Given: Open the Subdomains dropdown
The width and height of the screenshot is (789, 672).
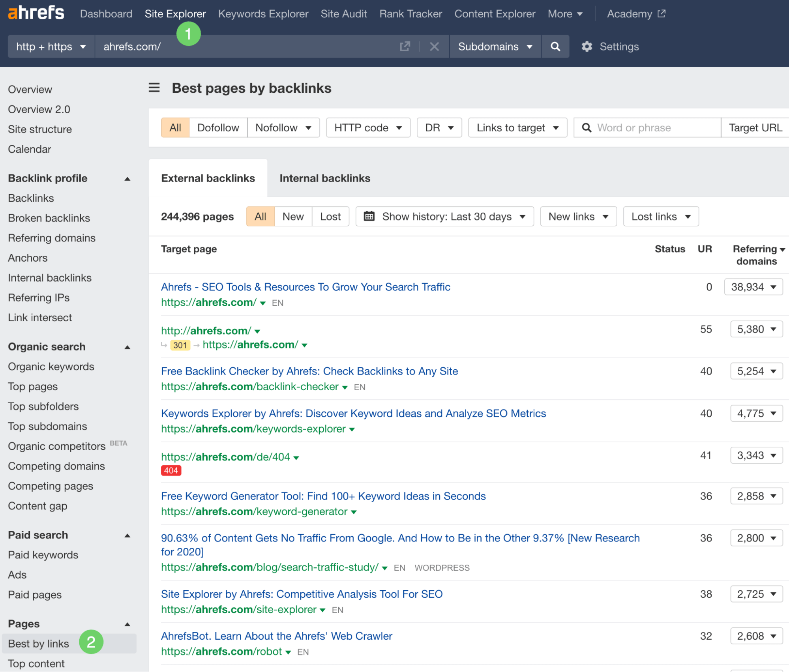Looking at the screenshot, I should [x=495, y=47].
